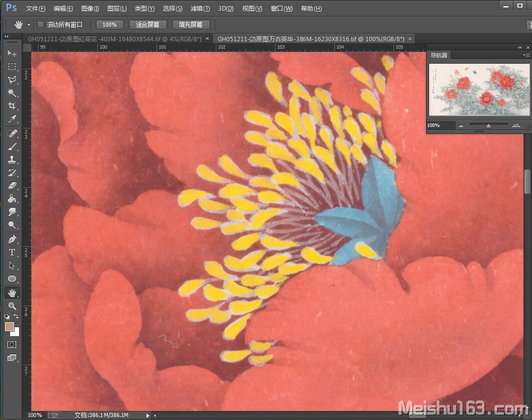The width and height of the screenshot is (532, 420).
Task: Select the Rectangular Marquee tool
Action: pos(12,67)
